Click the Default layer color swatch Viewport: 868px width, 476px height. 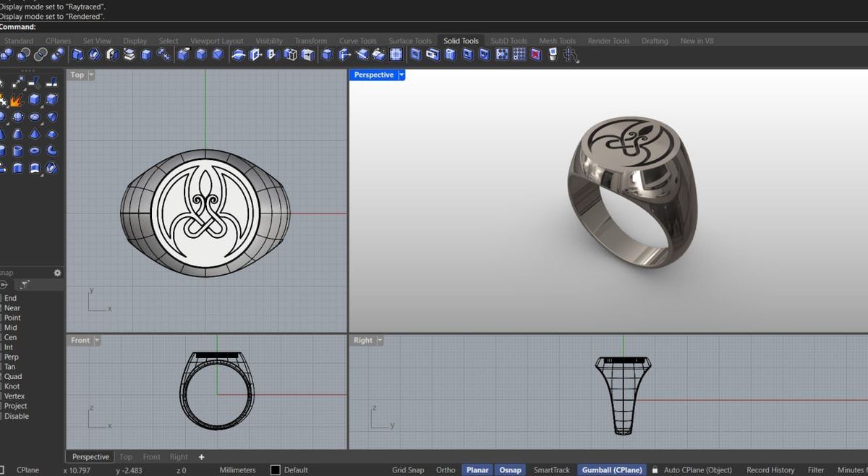tap(275, 470)
